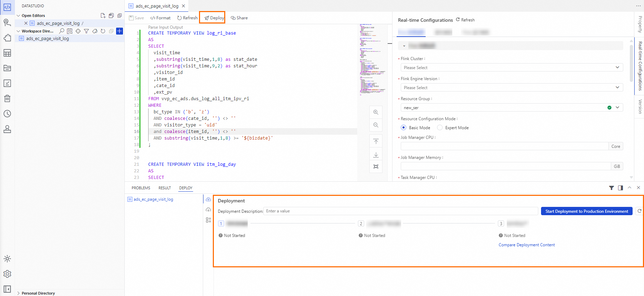
Task: Open the puzzle-piece extensions icon in sidebar
Action: 7,38
